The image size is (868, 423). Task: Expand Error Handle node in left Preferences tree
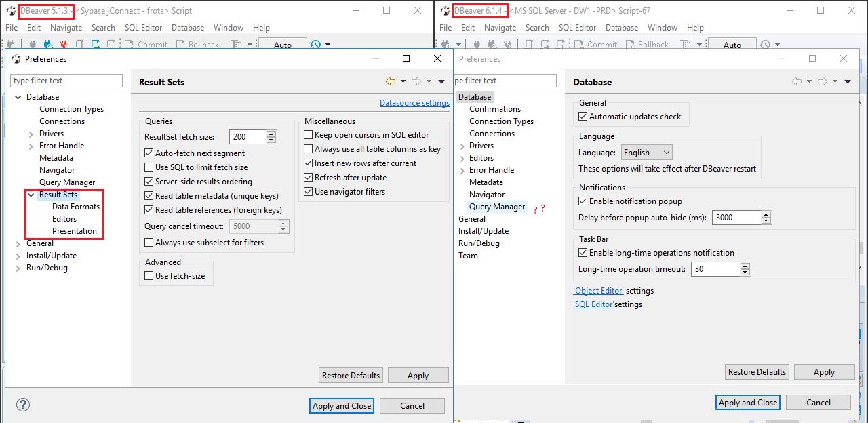coord(31,146)
